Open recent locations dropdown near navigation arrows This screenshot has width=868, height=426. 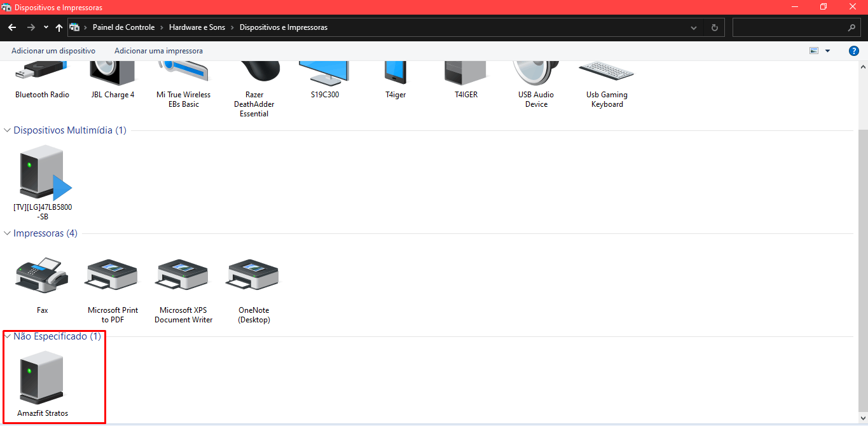tap(46, 27)
